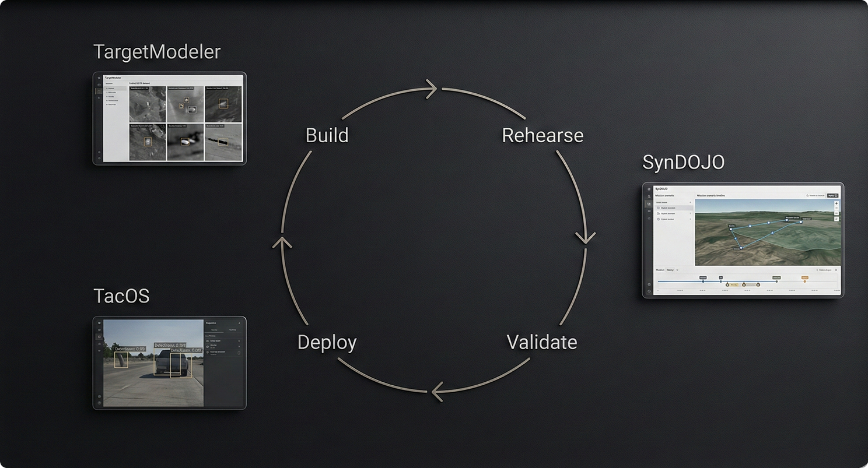The width and height of the screenshot is (868, 468).
Task: Click the Rehearse label in the cycle diagram
Action: tap(542, 135)
